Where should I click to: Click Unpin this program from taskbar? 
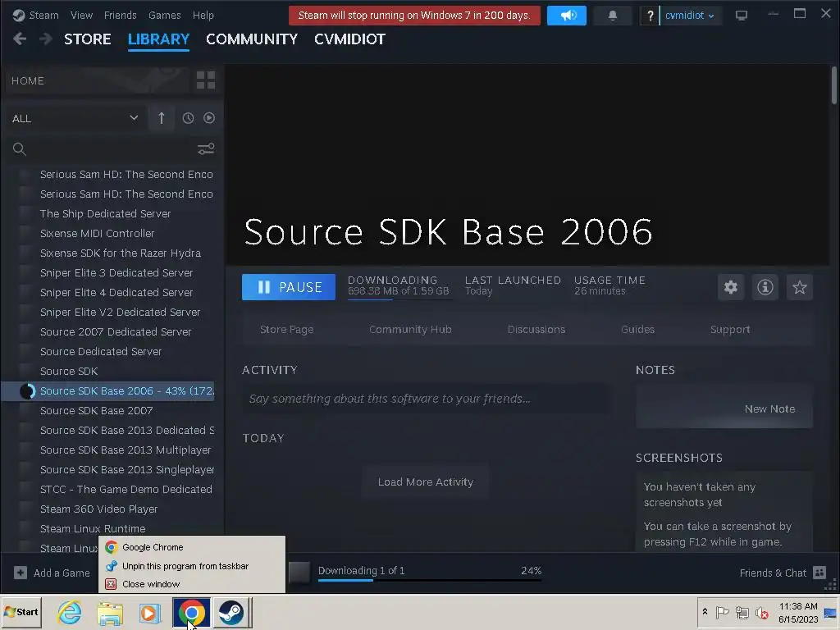(192, 566)
